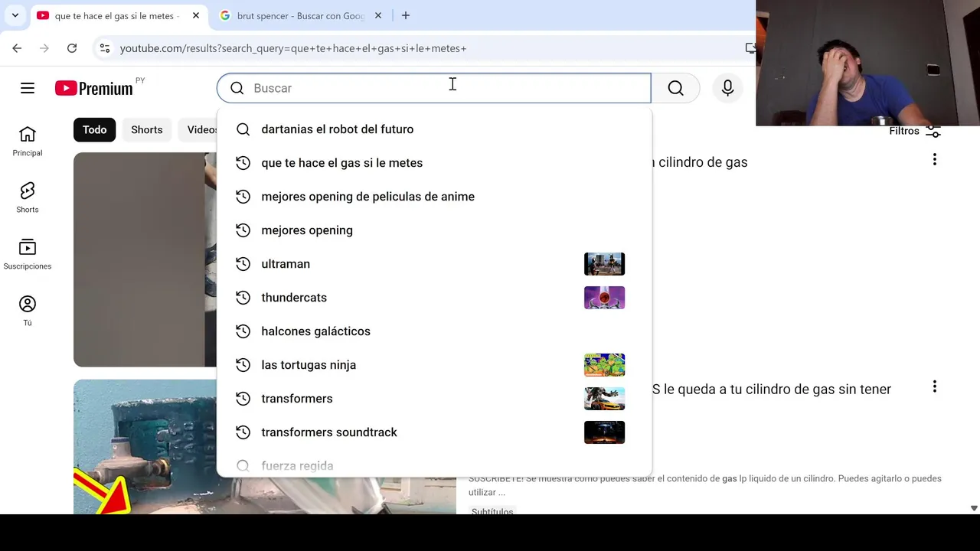980x551 pixels.
Task: Click the history icon beside ultraman
Action: pos(243,264)
